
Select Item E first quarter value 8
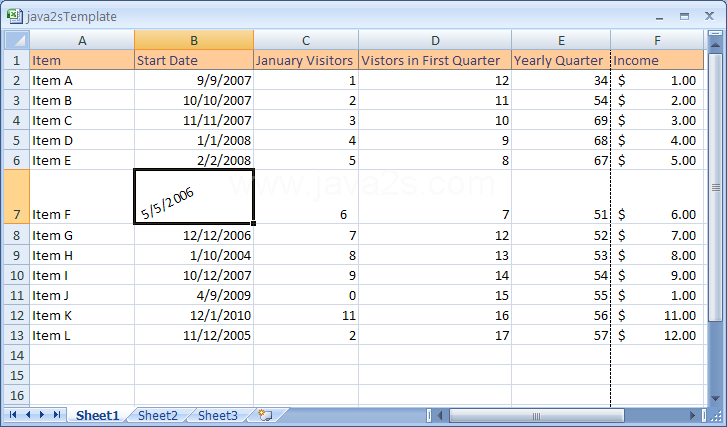click(x=435, y=160)
